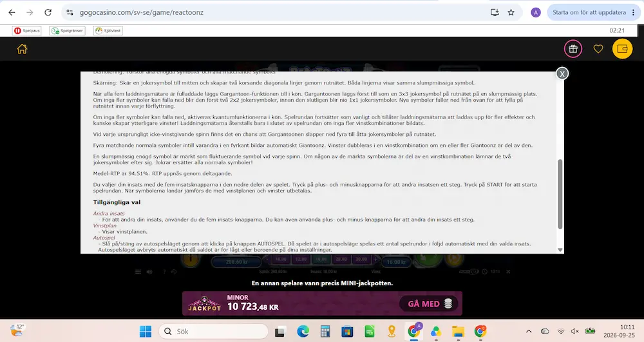
Task: Open Google Drive from taskbar
Action: click(436, 331)
